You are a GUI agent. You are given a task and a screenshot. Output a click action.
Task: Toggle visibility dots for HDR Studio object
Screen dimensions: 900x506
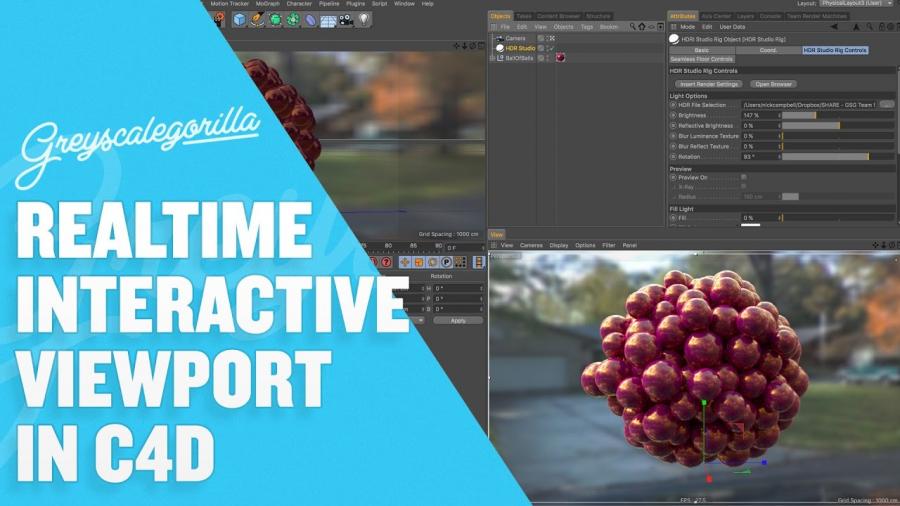(x=541, y=48)
